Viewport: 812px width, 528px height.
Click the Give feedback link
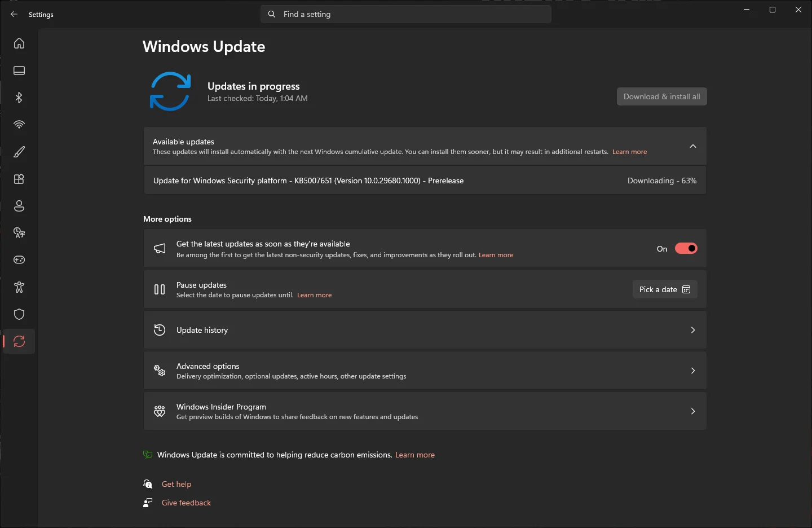tap(186, 503)
